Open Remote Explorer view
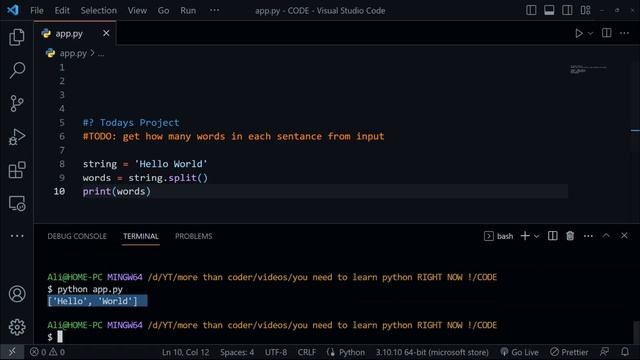Viewport: 640px width, 360px height. tap(17, 203)
